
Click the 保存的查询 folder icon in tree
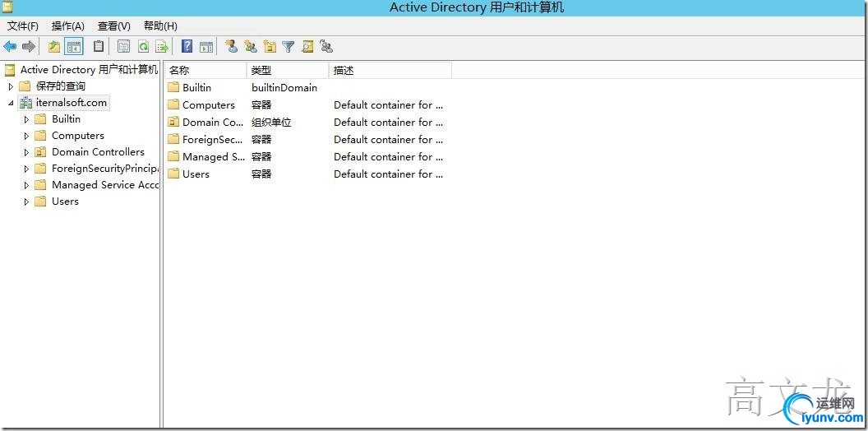pyautogui.click(x=25, y=86)
